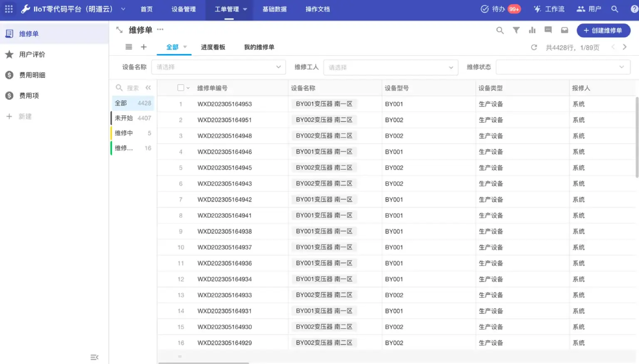Open the statistics chart icon
639x364 pixels.
[x=532, y=30]
